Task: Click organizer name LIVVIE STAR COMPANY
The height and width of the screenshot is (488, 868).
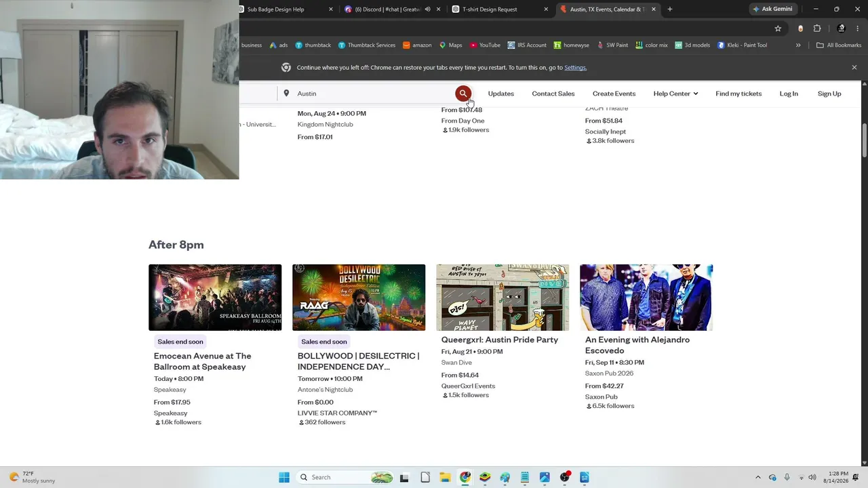Action: (337, 413)
